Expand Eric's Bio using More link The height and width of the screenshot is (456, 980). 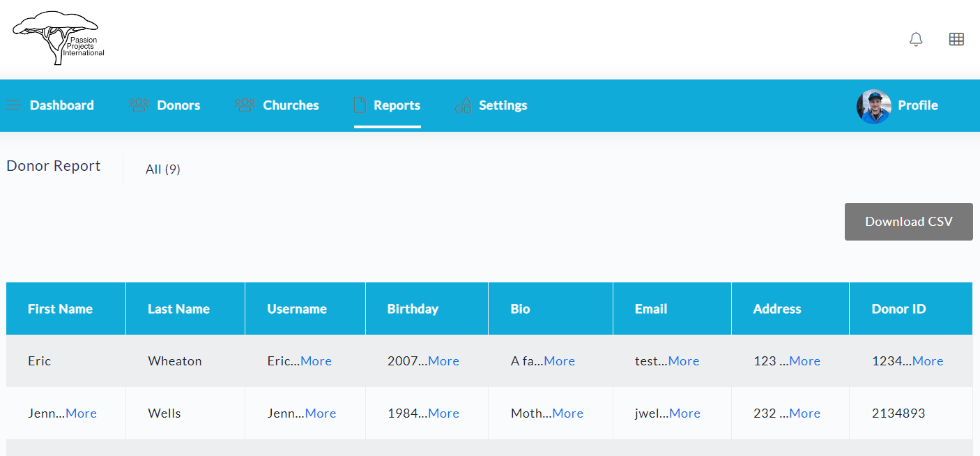(559, 361)
